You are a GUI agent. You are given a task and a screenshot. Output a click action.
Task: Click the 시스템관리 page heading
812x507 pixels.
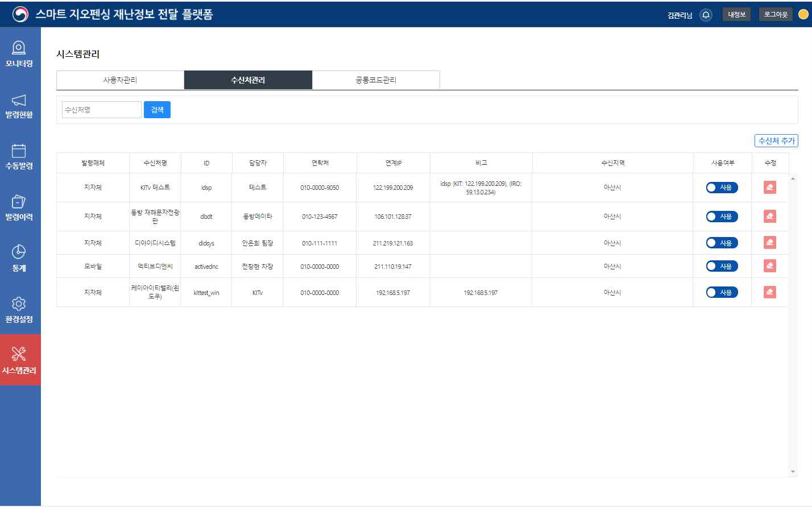[78, 54]
